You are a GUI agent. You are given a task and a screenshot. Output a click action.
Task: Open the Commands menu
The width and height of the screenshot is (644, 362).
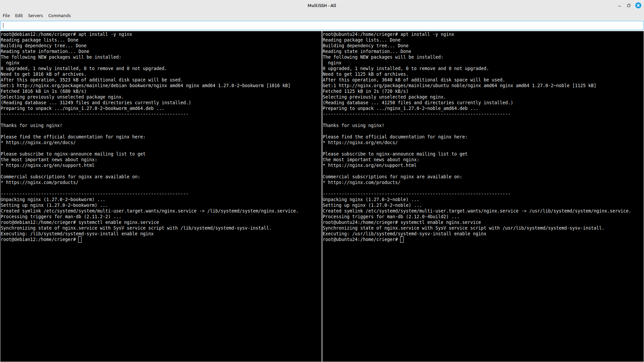point(59,15)
